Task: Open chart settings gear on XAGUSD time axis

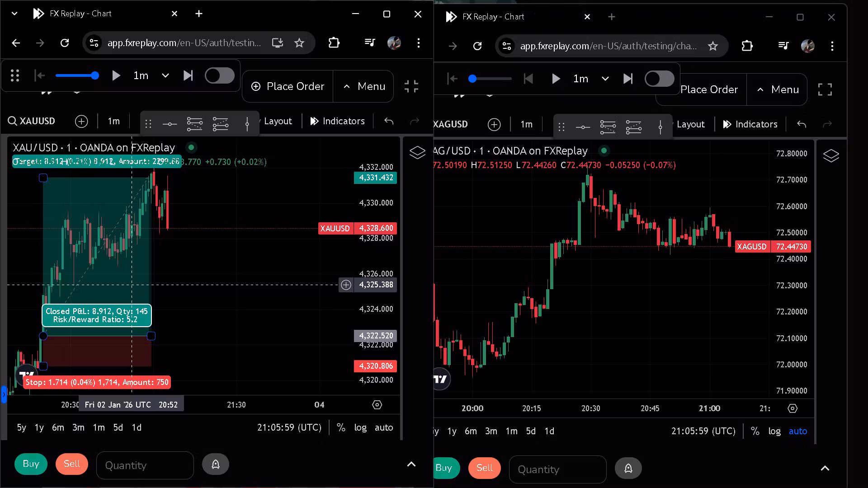Action: click(x=793, y=408)
